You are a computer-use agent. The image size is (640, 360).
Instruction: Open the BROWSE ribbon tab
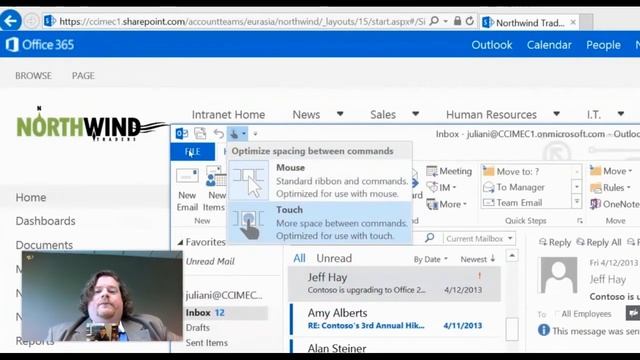pyautogui.click(x=33, y=76)
